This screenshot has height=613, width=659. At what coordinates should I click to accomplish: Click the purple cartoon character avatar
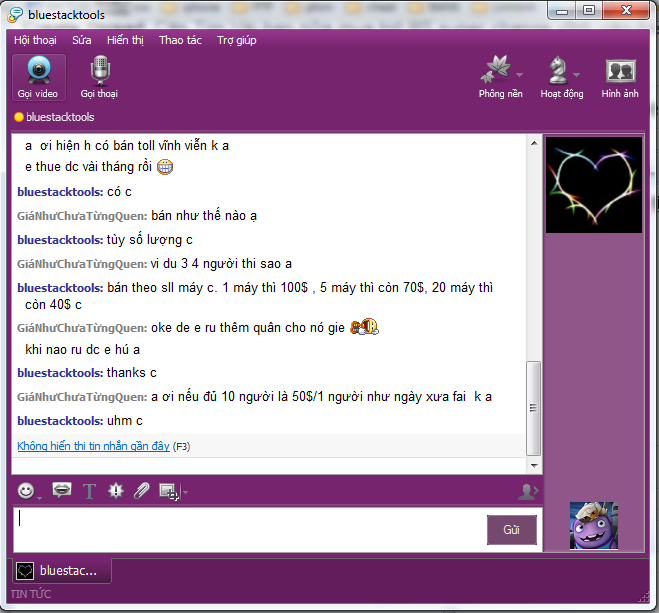(594, 526)
